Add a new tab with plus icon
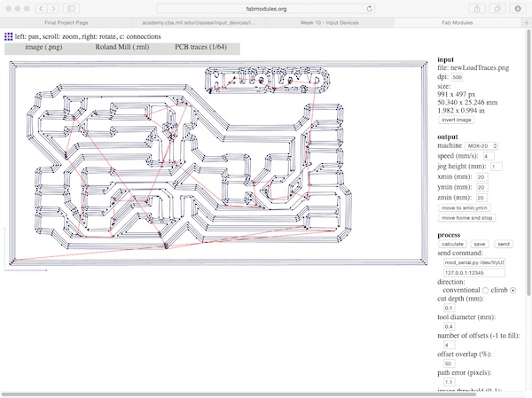Screen dimensions: 532x398 tap(527, 23)
